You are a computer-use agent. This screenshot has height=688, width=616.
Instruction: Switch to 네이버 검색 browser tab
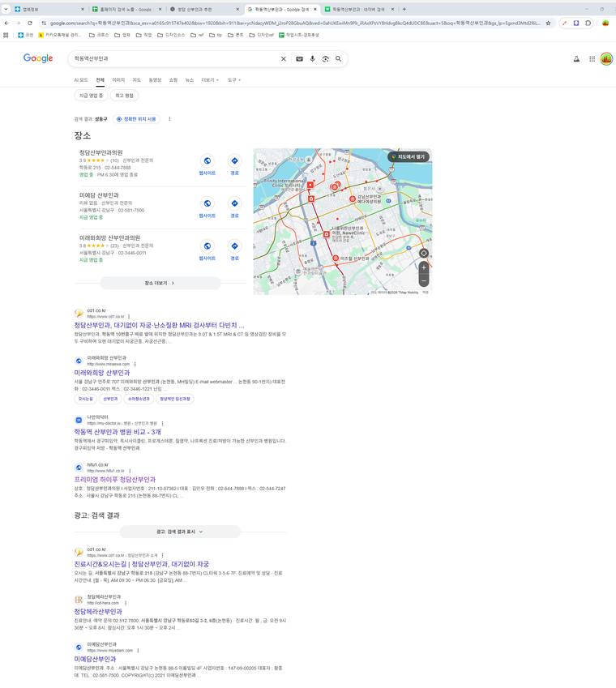pyautogui.click(x=358, y=9)
